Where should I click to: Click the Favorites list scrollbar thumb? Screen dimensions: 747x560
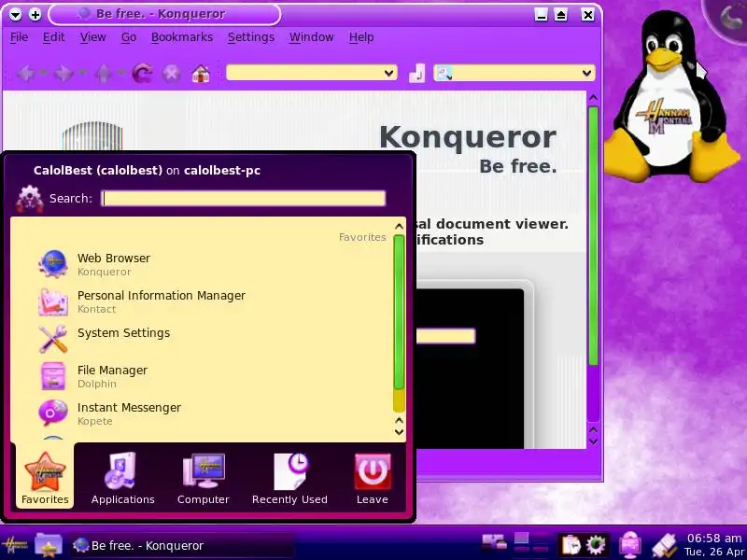pyautogui.click(x=400, y=312)
